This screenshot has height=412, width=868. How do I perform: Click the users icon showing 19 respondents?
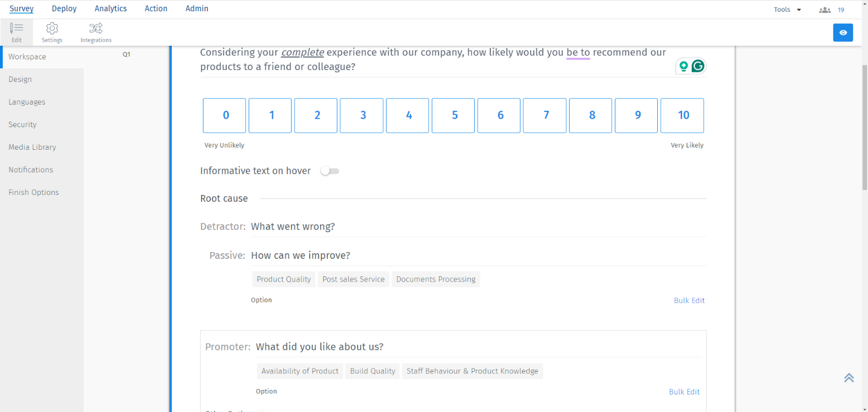click(826, 10)
